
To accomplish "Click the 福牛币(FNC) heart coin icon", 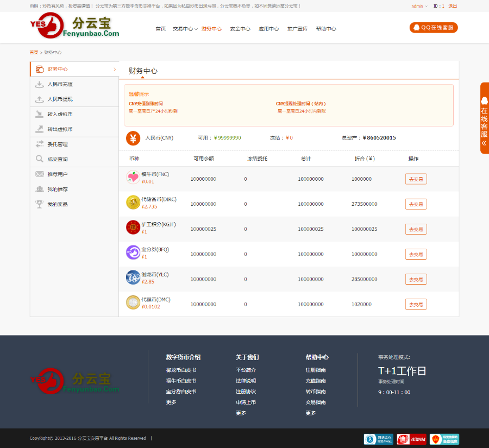I will click(x=133, y=178).
